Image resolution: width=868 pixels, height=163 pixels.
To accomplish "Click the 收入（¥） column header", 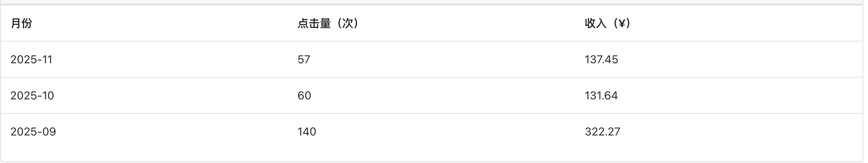I will pyautogui.click(x=607, y=24).
